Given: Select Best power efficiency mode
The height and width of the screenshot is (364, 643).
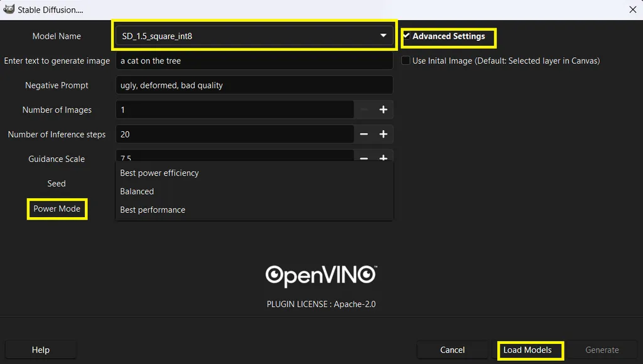Looking at the screenshot, I should coord(159,173).
